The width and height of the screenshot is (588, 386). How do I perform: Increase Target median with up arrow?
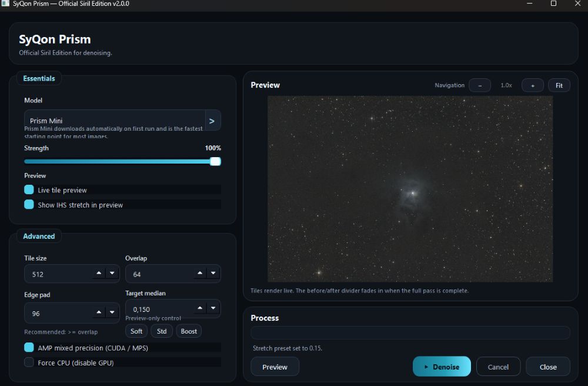(x=200, y=308)
